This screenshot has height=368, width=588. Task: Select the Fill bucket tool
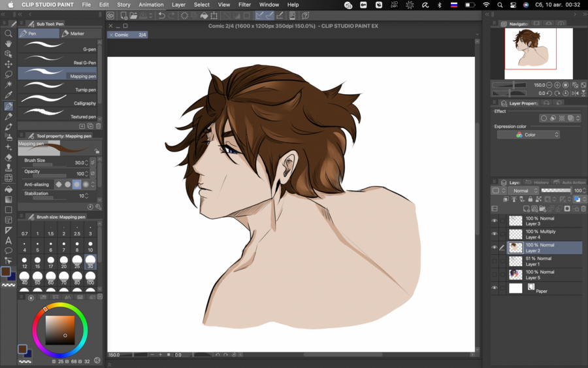pos(8,189)
